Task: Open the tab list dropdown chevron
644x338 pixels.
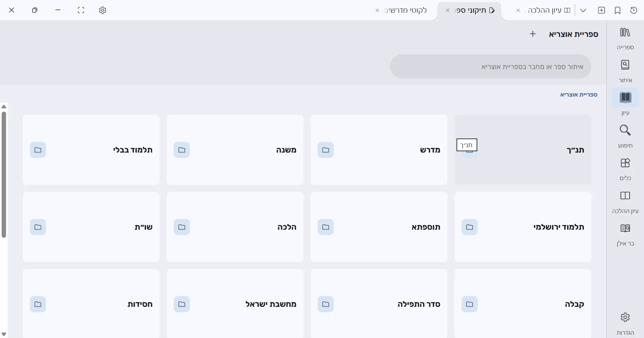Action: click(583, 10)
